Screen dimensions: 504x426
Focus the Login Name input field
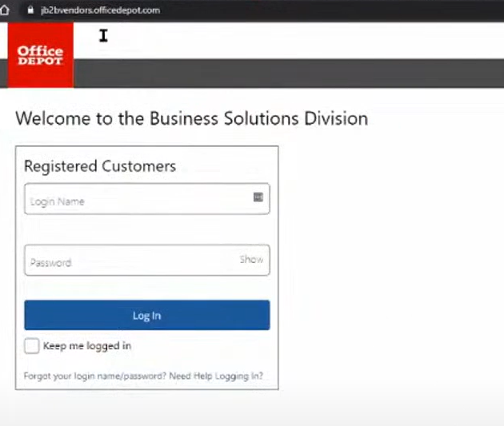147,199
